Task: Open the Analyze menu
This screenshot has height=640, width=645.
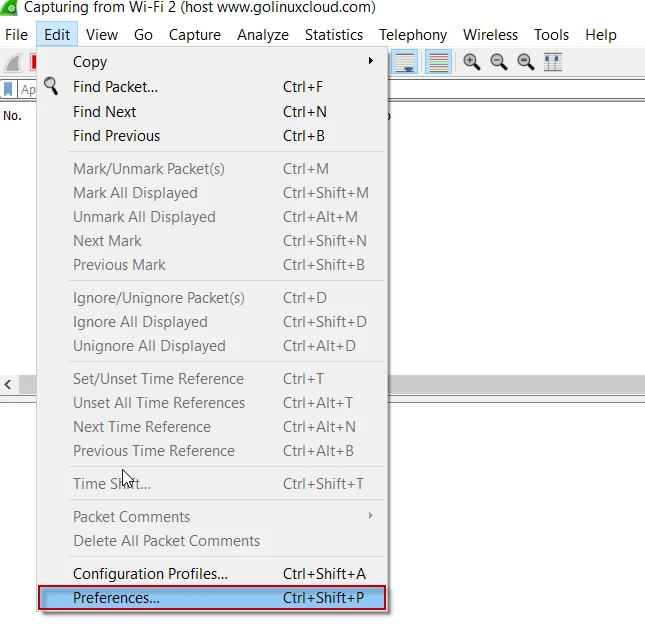Action: coord(263,34)
